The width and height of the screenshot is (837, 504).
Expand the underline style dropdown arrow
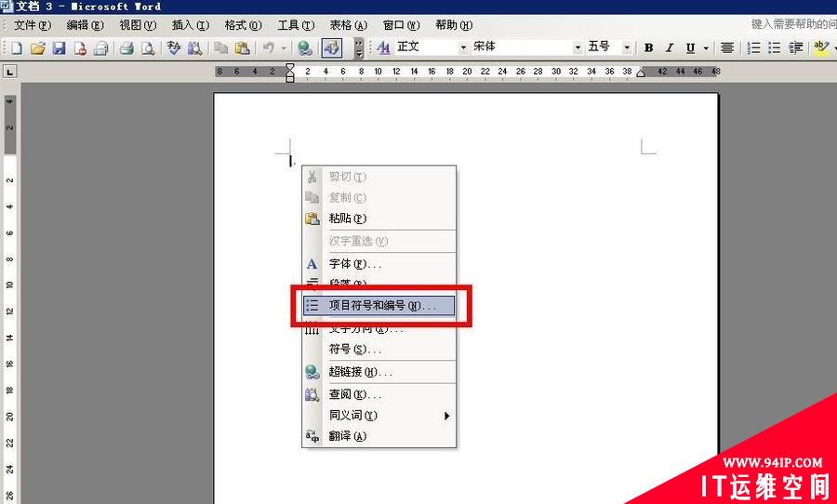[x=706, y=48]
